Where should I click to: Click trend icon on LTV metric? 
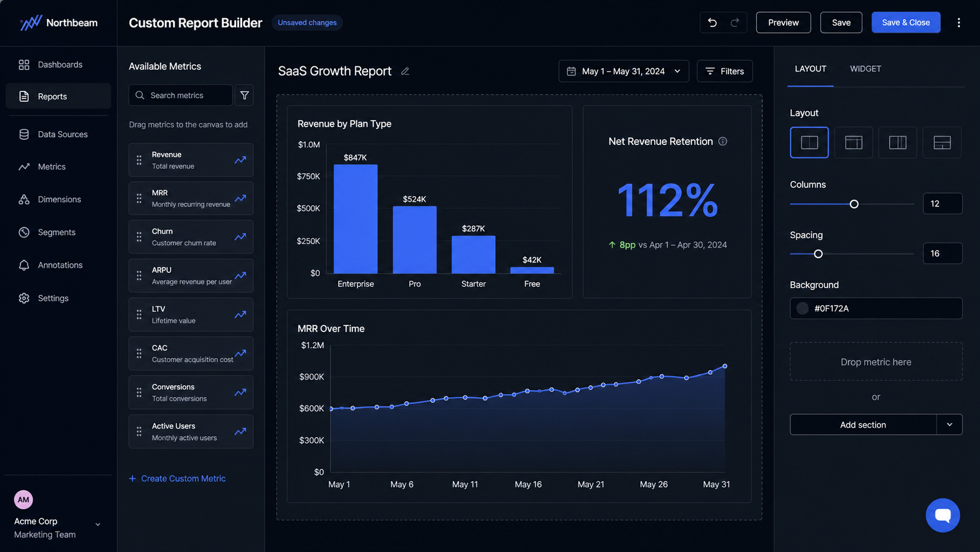click(x=240, y=315)
